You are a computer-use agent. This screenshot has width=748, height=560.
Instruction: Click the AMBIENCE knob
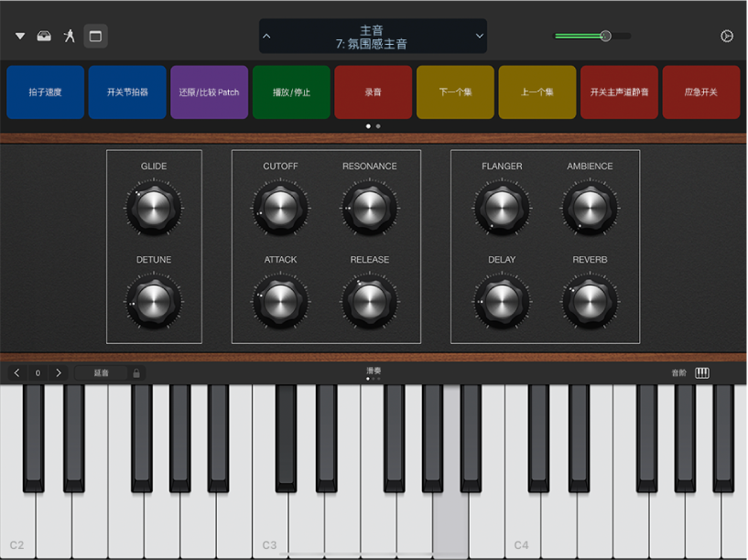coord(591,209)
